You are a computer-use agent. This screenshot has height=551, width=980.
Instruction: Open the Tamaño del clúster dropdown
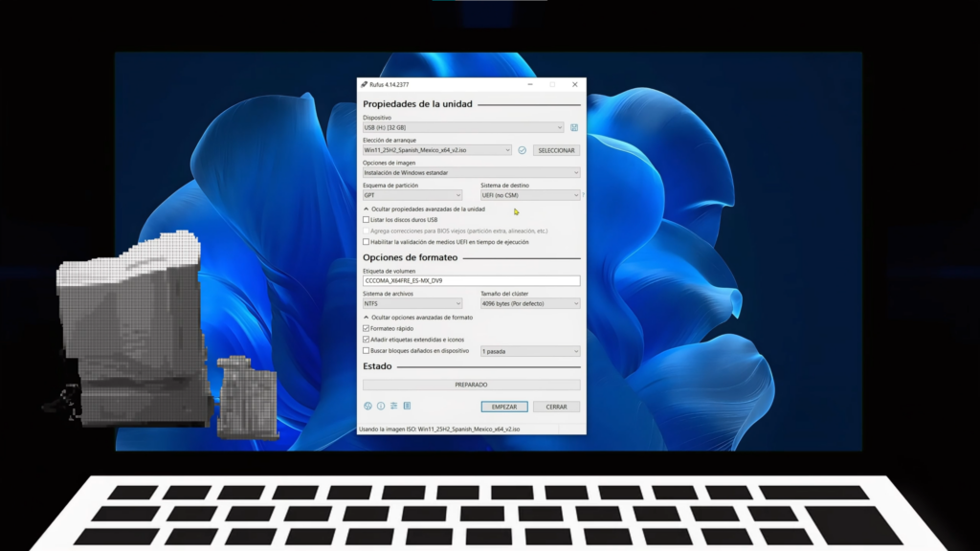530,303
